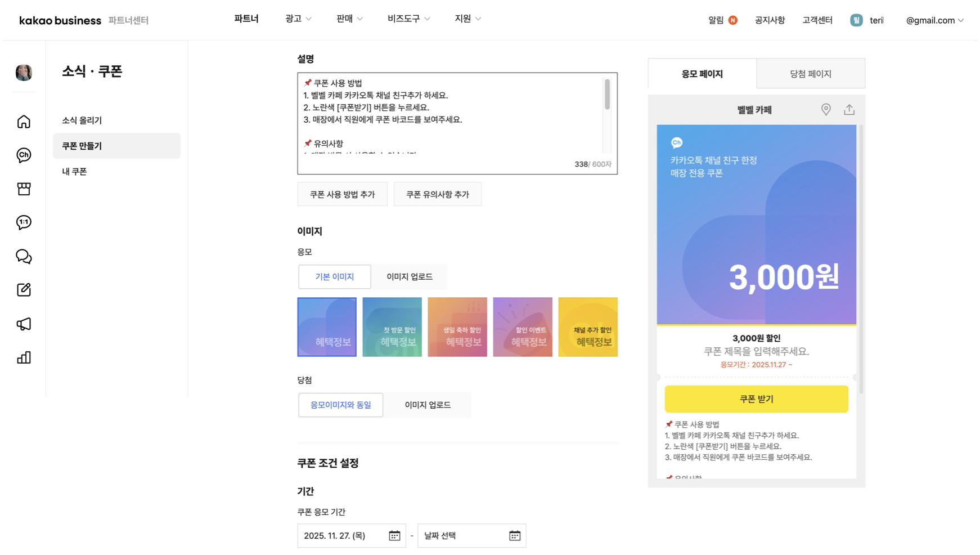Open the bar chart statistics icon
Screen dimensions: 980x555
24,357
